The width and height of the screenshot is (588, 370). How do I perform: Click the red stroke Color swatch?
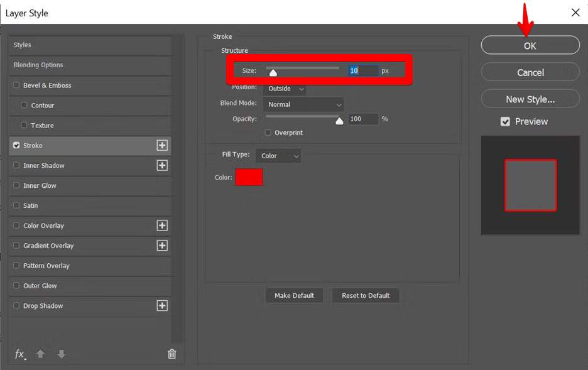(249, 178)
